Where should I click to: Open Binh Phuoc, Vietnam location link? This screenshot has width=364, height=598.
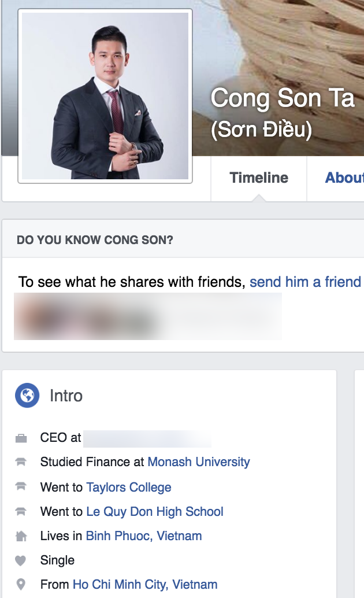tap(144, 536)
